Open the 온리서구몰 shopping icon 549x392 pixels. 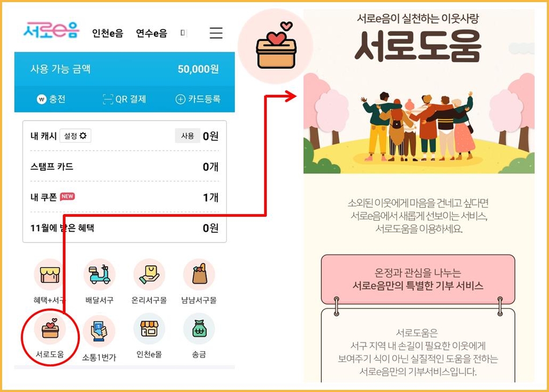pos(149,275)
